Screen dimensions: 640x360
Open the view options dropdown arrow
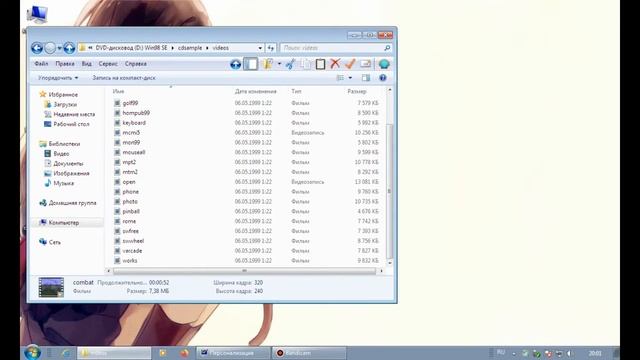(x=350, y=78)
